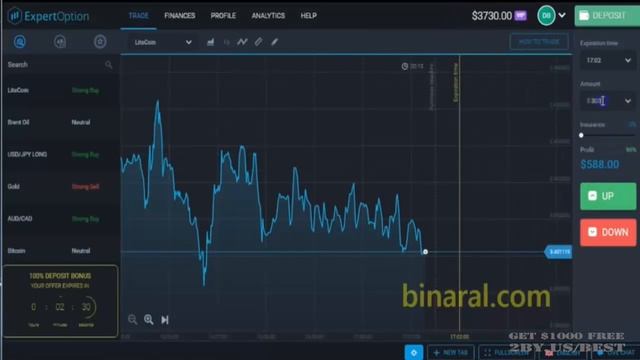Jump to latest price skip icon

pyautogui.click(x=164, y=320)
